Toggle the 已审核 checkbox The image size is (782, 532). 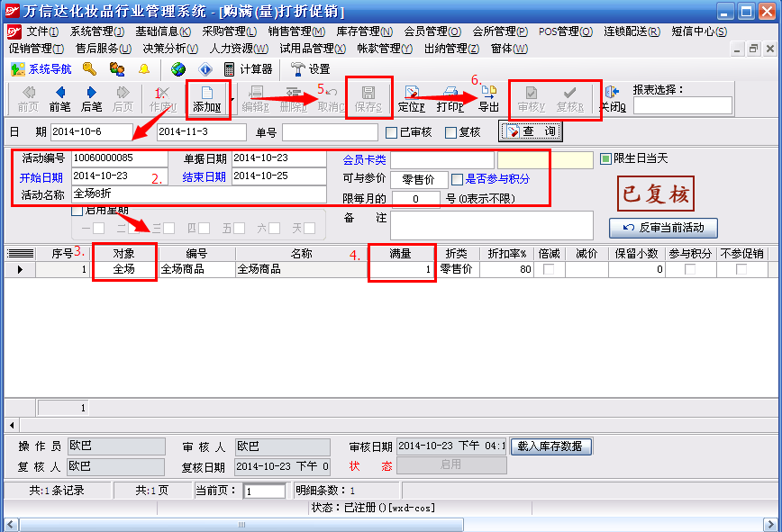[392, 132]
